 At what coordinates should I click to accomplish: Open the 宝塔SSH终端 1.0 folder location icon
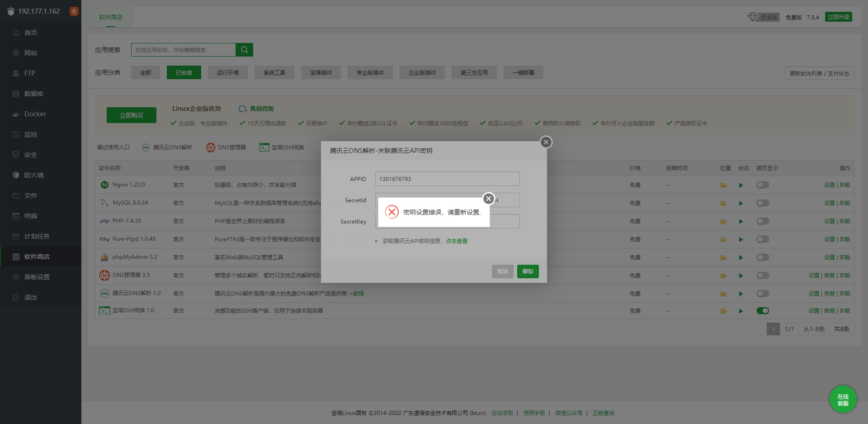(723, 311)
